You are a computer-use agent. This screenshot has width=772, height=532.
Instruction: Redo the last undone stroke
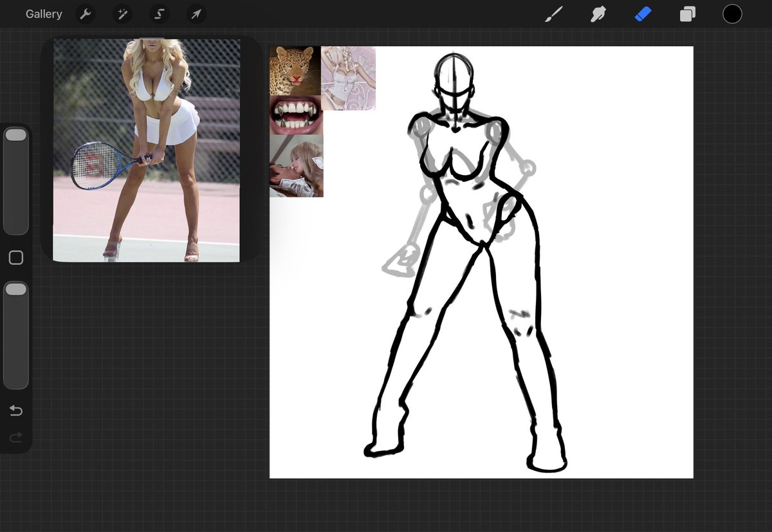(x=16, y=437)
